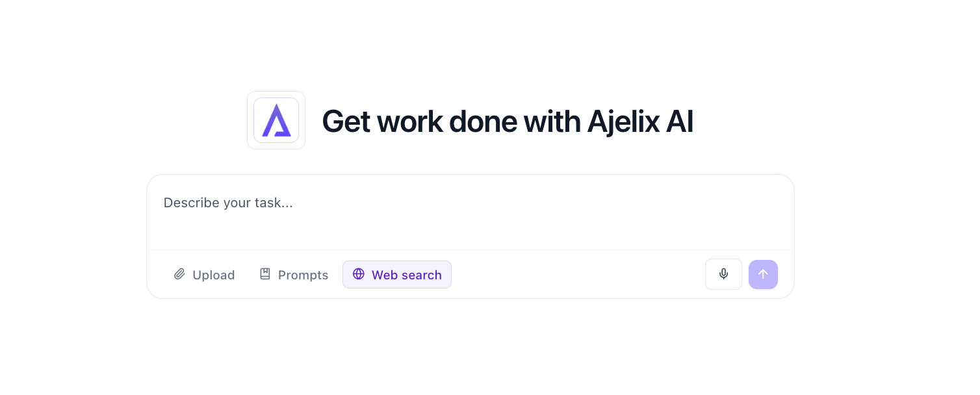
Task: Click the globe icon in Web search
Action: point(359,274)
